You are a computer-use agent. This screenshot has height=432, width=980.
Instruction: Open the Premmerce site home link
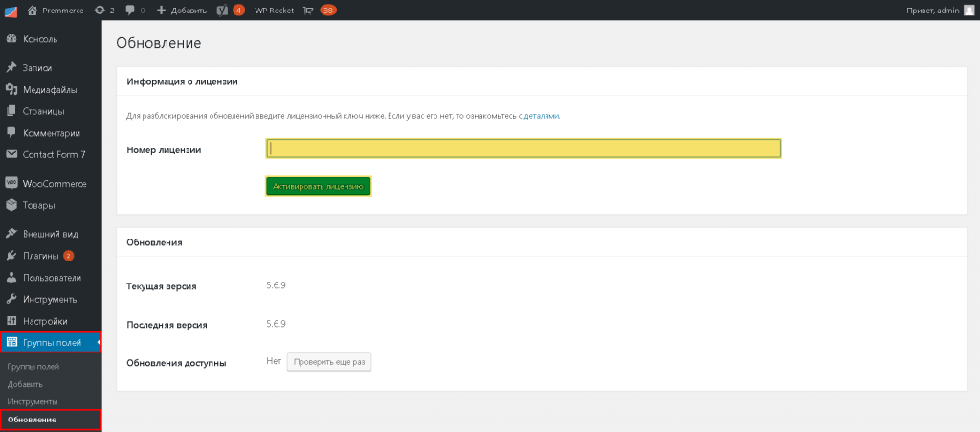coord(56,10)
